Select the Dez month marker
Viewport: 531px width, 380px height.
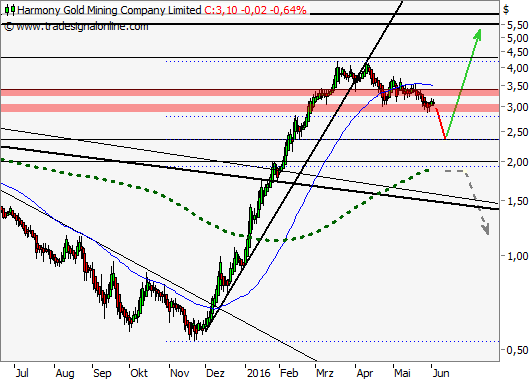click(215, 373)
